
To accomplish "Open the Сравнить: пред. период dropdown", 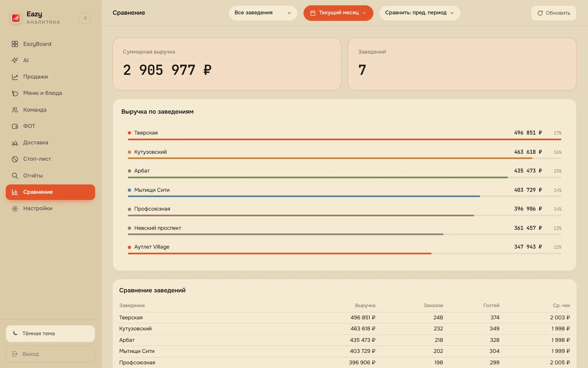I will click(x=420, y=13).
